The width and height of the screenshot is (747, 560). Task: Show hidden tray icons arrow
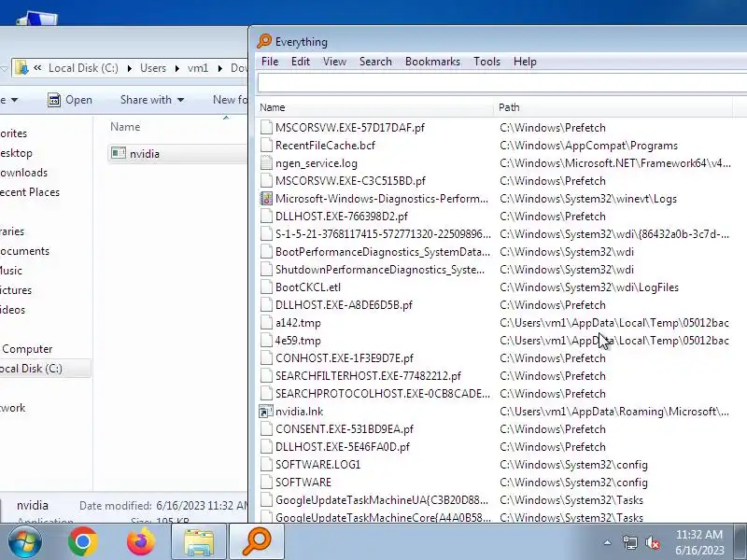point(608,542)
